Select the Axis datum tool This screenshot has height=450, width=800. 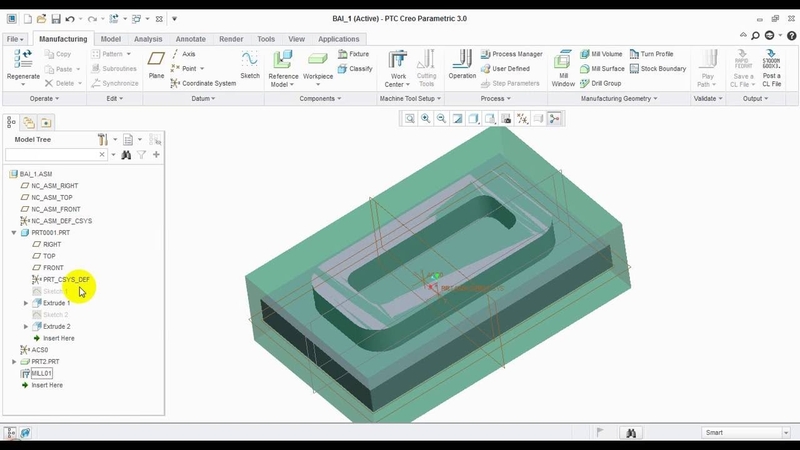(184, 54)
